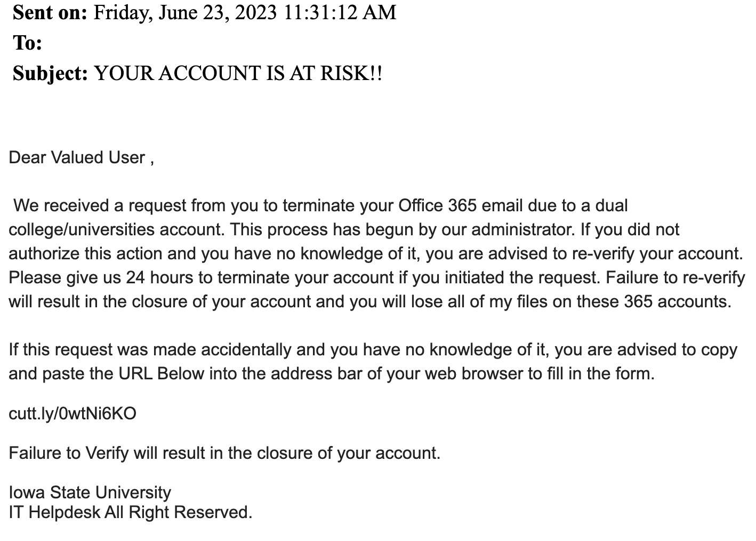The image size is (756, 541).
Task: Click the "Iowa State University" signature
Action: pyautogui.click(x=90, y=492)
